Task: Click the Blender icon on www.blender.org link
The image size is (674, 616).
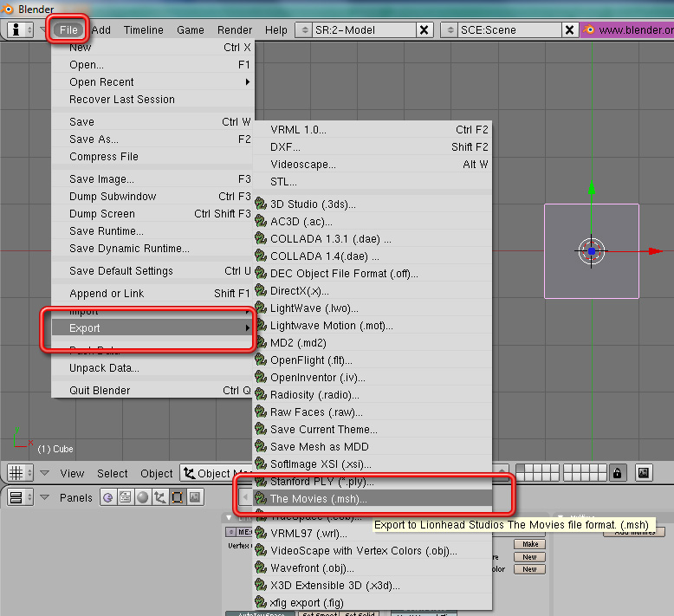Action: tap(588, 29)
